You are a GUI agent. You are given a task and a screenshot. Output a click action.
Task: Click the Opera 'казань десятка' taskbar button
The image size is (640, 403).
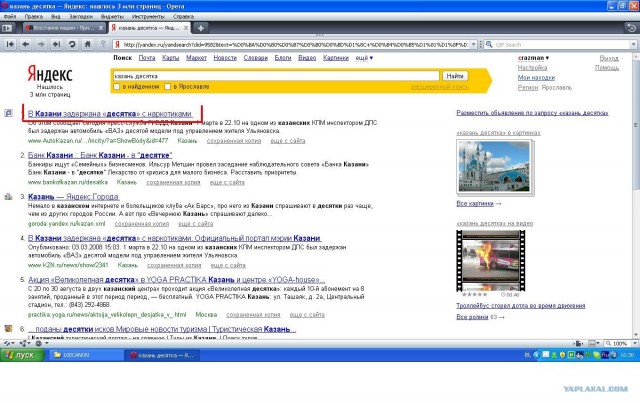163,355
